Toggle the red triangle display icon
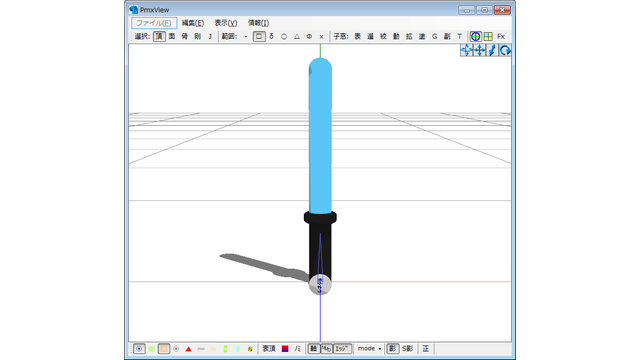This screenshot has height=360, width=640. click(188, 349)
